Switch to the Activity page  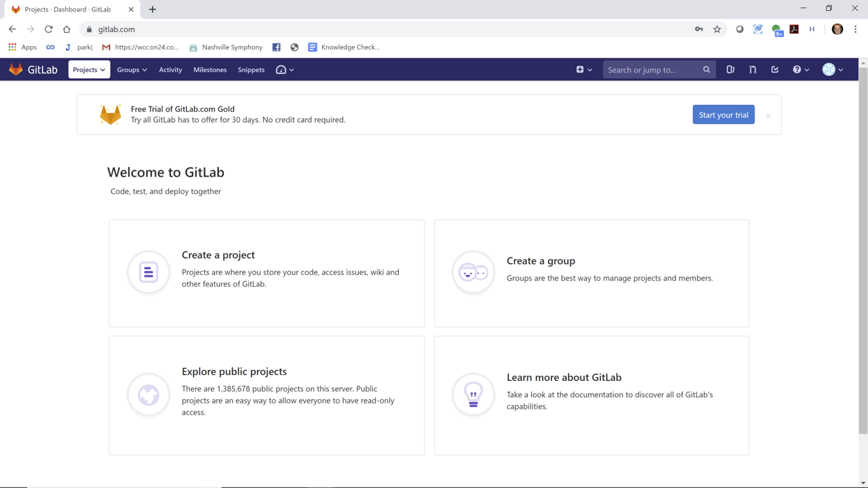point(170,69)
